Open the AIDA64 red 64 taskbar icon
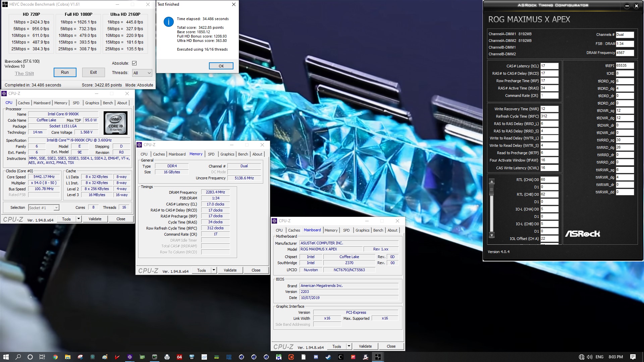The width and height of the screenshot is (644, 362). click(179, 357)
